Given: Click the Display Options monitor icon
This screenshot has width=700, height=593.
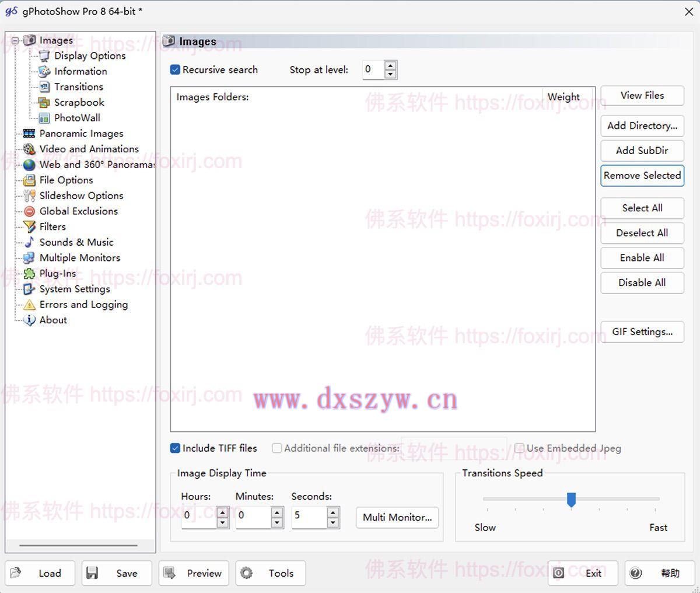Looking at the screenshot, I should click(x=44, y=56).
